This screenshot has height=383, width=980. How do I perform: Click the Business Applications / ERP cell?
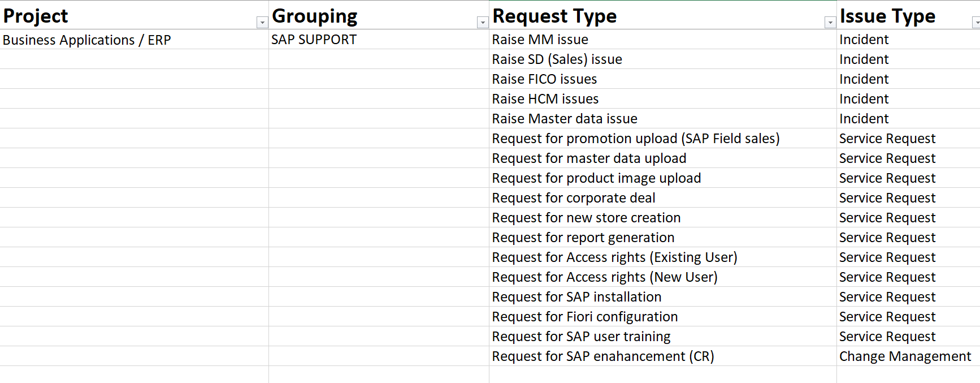point(134,40)
